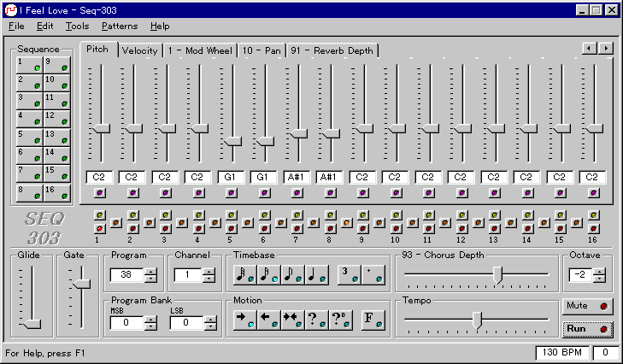The image size is (623, 364).
Task: Switch to the 91 - Reverb Depth tab
Action: (332, 51)
